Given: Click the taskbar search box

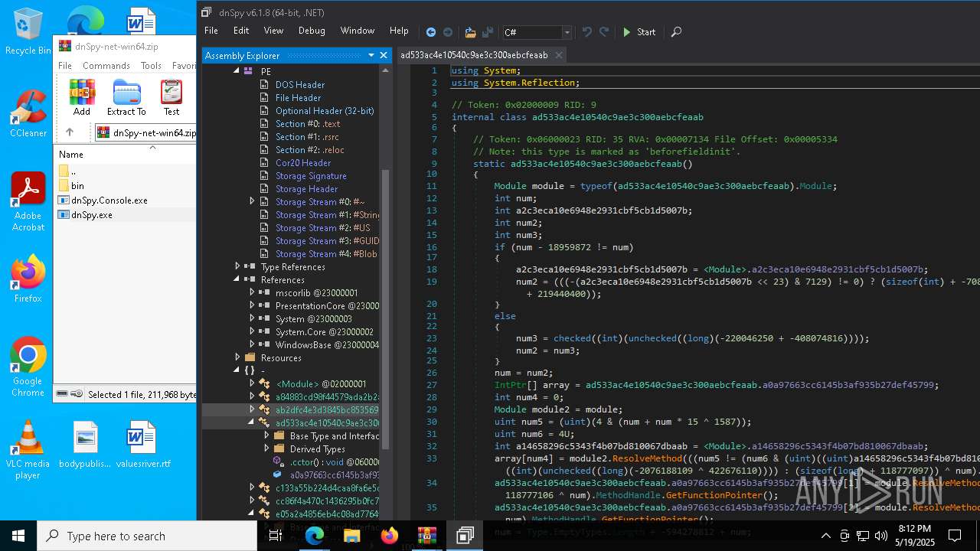Looking at the screenshot, I should point(147,536).
